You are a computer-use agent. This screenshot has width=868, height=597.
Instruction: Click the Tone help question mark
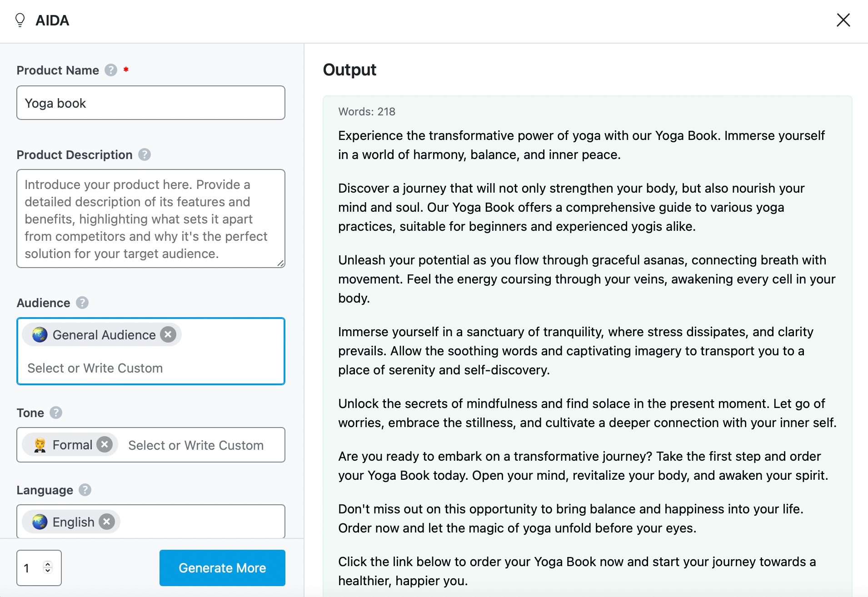[56, 413]
